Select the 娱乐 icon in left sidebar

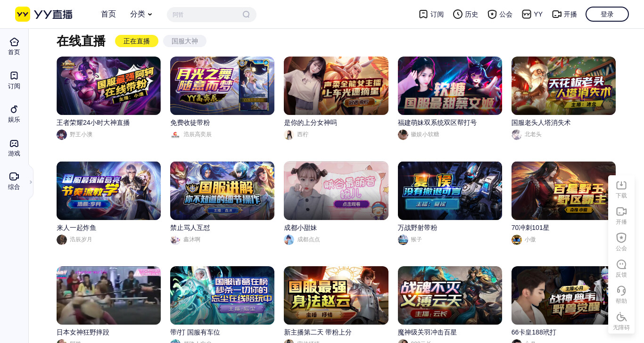coord(14,109)
